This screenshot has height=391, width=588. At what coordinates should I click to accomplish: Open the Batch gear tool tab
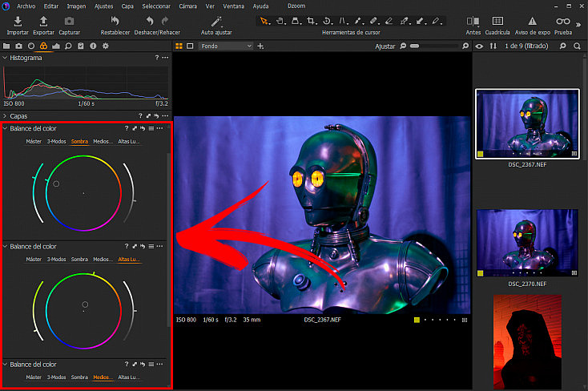click(106, 46)
